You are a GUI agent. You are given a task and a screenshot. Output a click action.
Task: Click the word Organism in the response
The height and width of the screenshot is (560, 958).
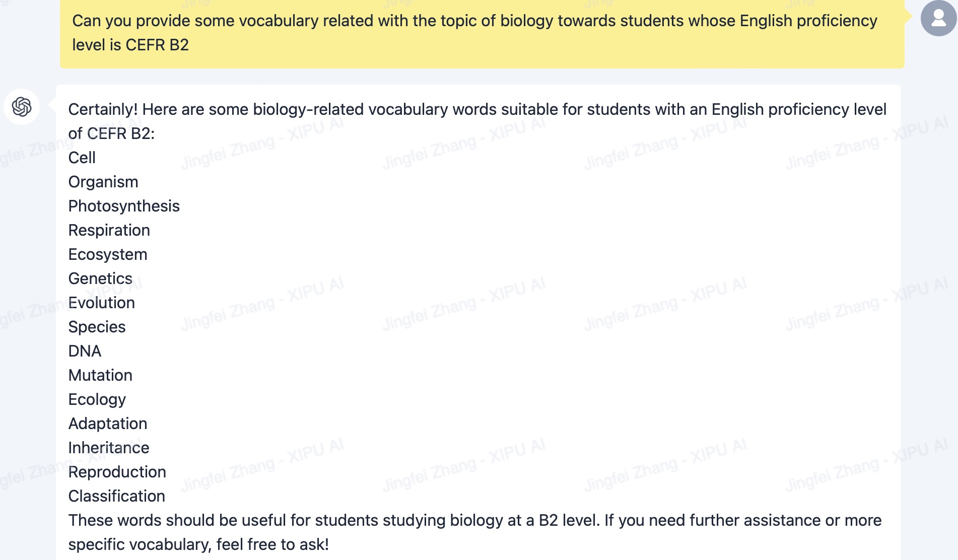point(103,182)
